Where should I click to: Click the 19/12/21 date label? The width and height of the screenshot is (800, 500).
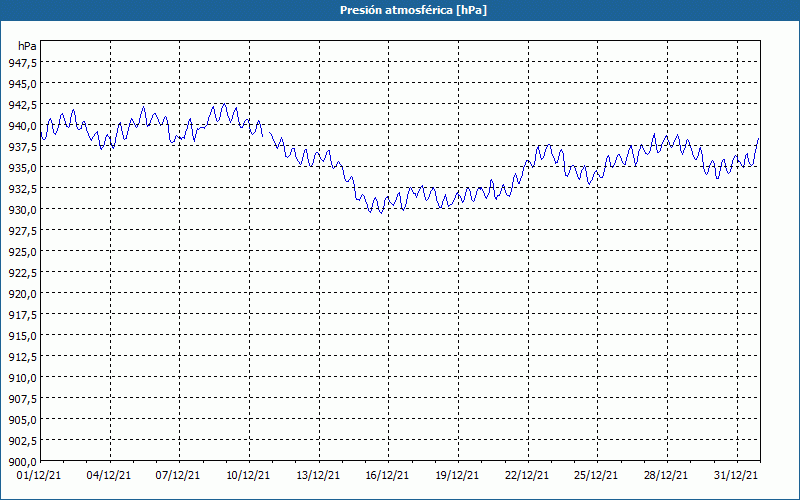point(457,475)
